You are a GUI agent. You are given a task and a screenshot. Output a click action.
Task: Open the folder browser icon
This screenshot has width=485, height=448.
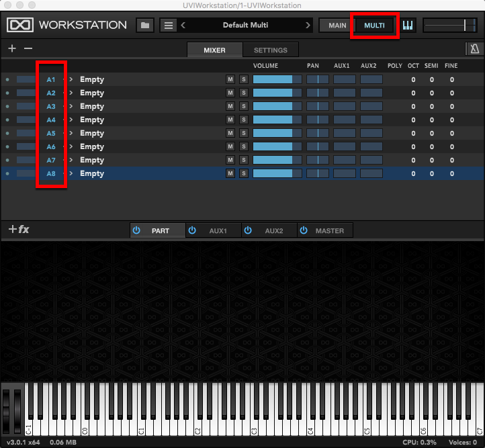pyautogui.click(x=145, y=26)
